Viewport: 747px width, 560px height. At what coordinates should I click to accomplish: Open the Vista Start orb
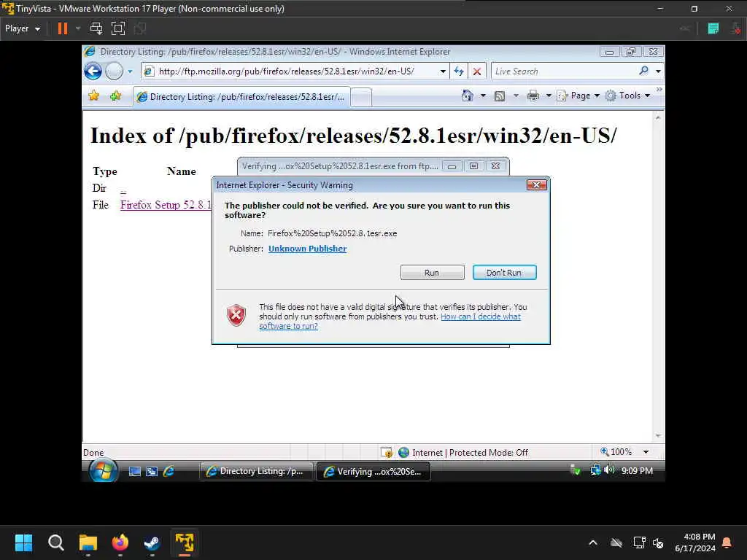click(104, 471)
